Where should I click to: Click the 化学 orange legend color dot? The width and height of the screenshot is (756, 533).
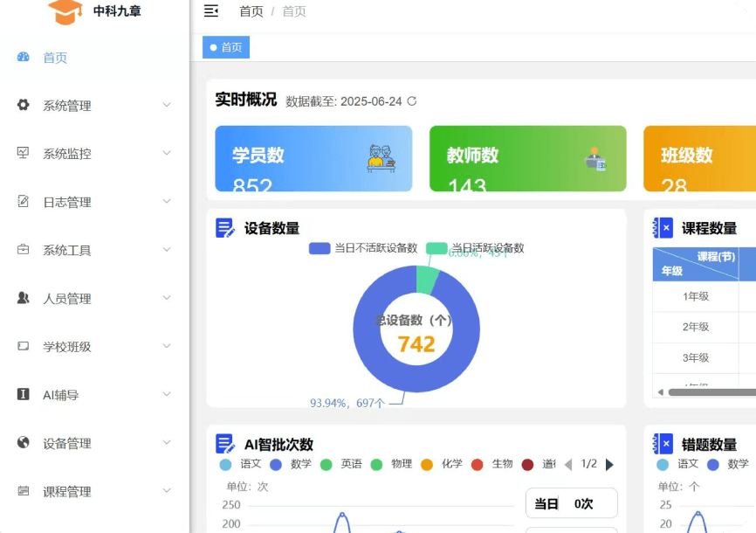tap(427, 465)
